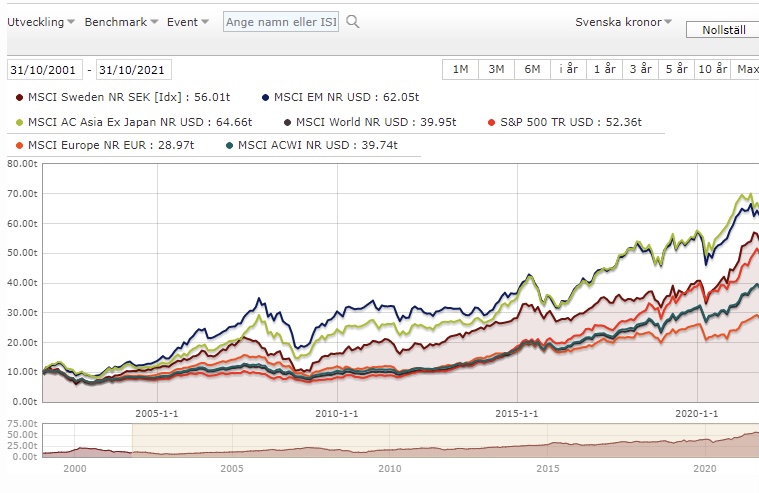Select the Max time range
This screenshot has width=759, height=493.
[745, 69]
